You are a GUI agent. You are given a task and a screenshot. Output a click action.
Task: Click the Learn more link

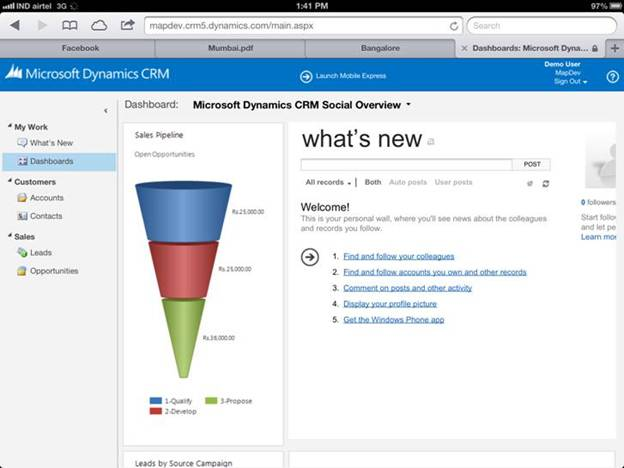point(598,237)
